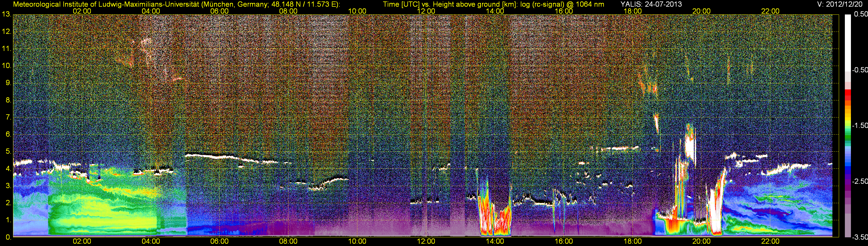Pick the white top band of the colorbar
The width and height of the screenshot is (868, 246).
(848, 43)
